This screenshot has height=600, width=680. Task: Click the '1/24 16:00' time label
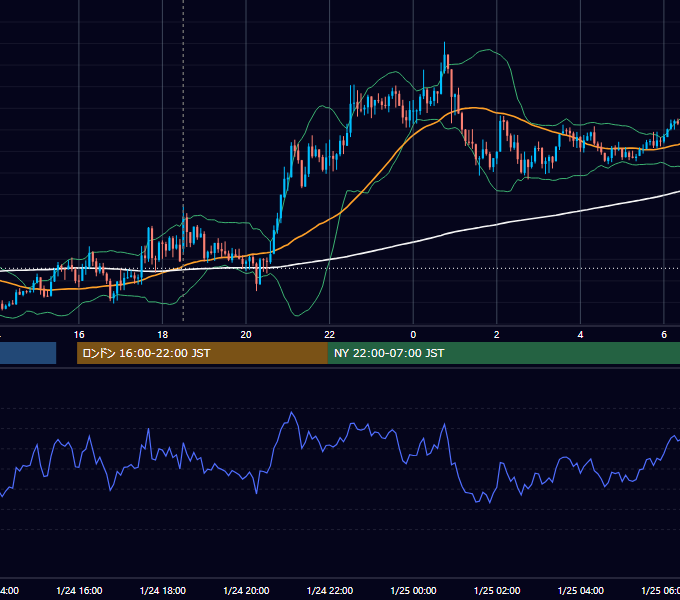pos(79,590)
